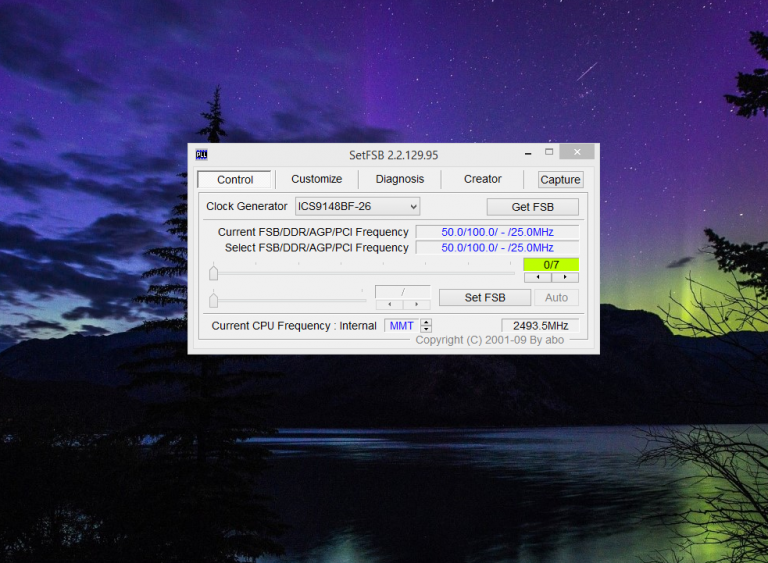The image size is (768, 563).
Task: Click the upper FSB slider thumb
Action: pos(213,272)
